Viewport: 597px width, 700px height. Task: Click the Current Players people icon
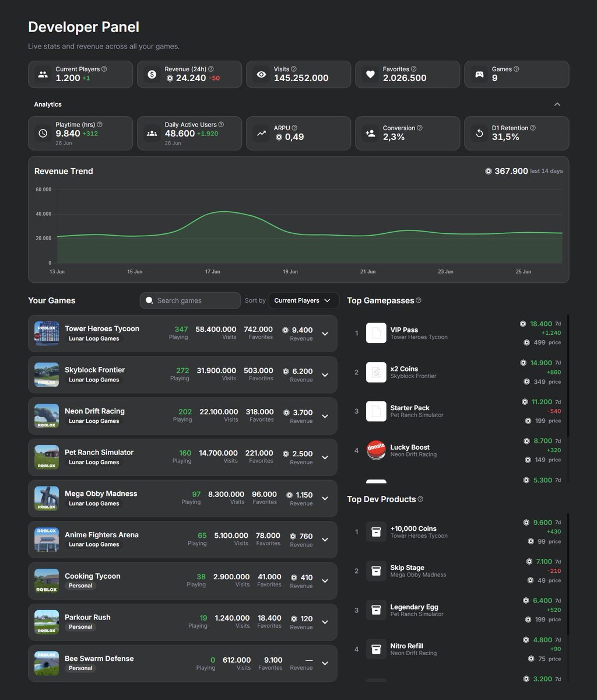pos(43,75)
